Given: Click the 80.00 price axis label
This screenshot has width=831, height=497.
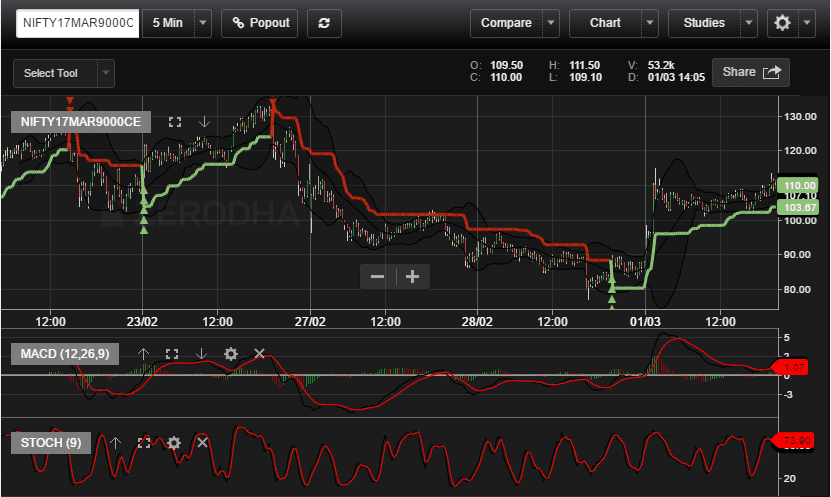Looking at the screenshot, I should [797, 289].
